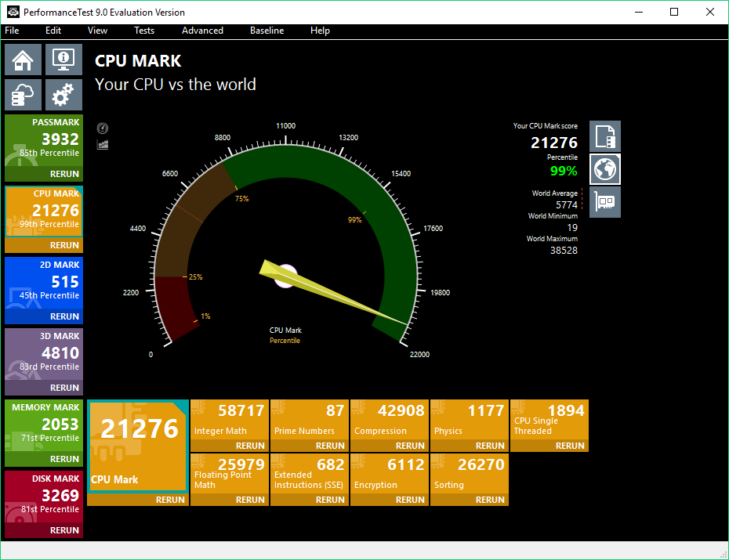This screenshot has height=560, width=729.
Task: Select the CPU Mark 21276 sidebar tile
Action: click(44, 211)
